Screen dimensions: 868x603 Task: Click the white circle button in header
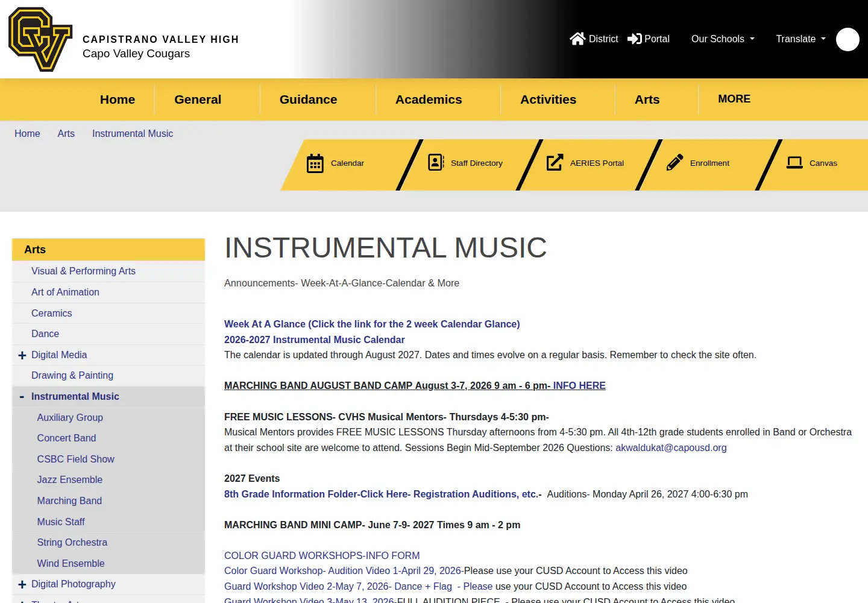coord(848,39)
